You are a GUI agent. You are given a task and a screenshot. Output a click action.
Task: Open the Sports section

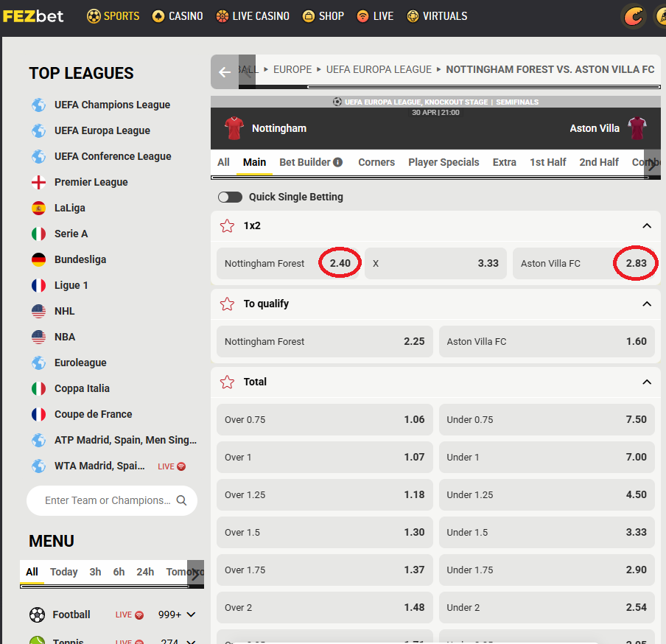[113, 16]
